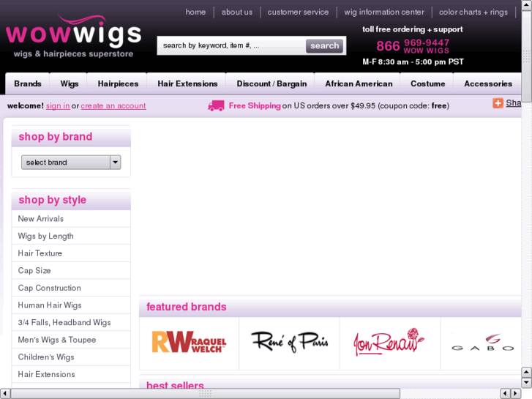
Task: Click the horizontal scrollbar left arrow at far left
Action: tap(5, 393)
